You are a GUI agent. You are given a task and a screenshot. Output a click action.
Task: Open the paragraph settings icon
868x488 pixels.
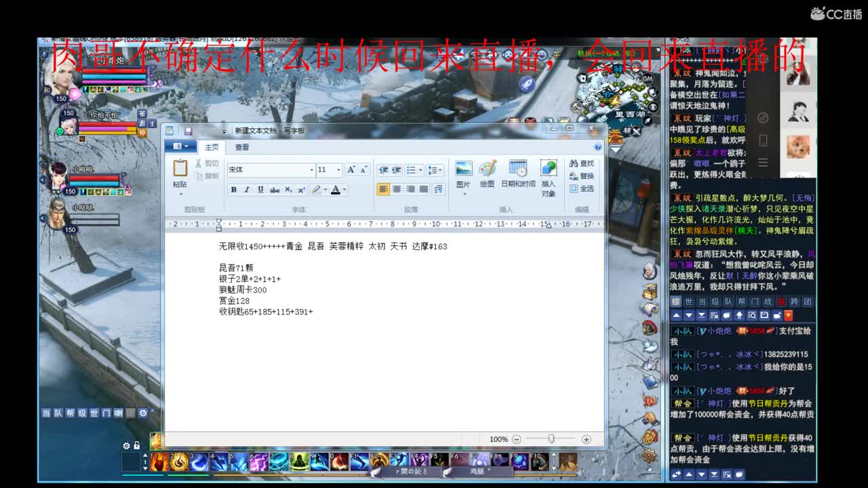coord(438,189)
